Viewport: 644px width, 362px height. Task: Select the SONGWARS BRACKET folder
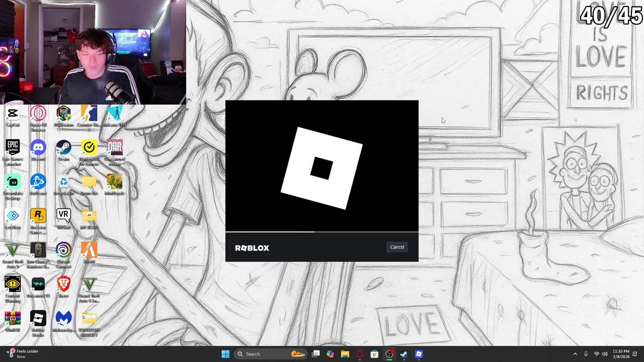[x=89, y=324]
